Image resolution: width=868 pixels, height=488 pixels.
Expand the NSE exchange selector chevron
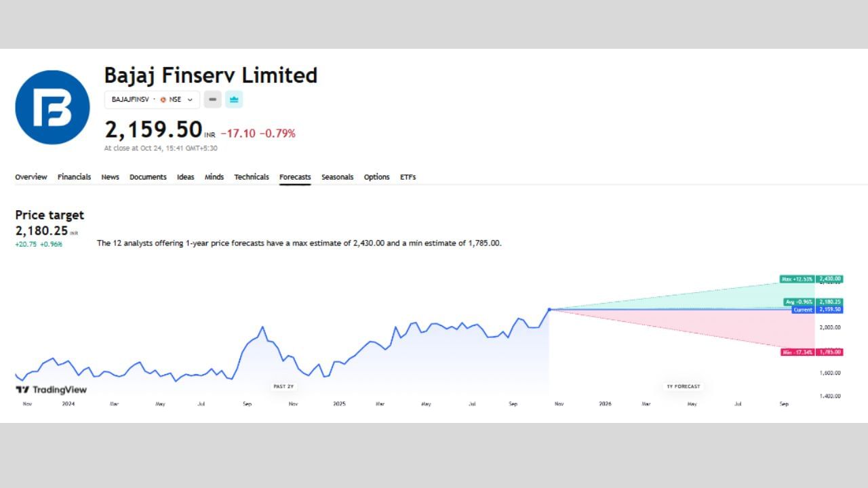pos(191,99)
